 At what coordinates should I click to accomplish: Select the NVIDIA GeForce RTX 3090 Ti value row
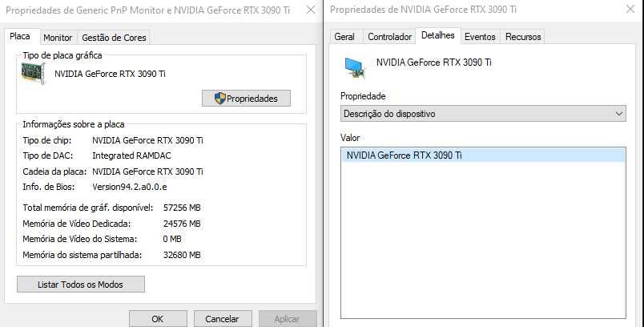coord(483,155)
